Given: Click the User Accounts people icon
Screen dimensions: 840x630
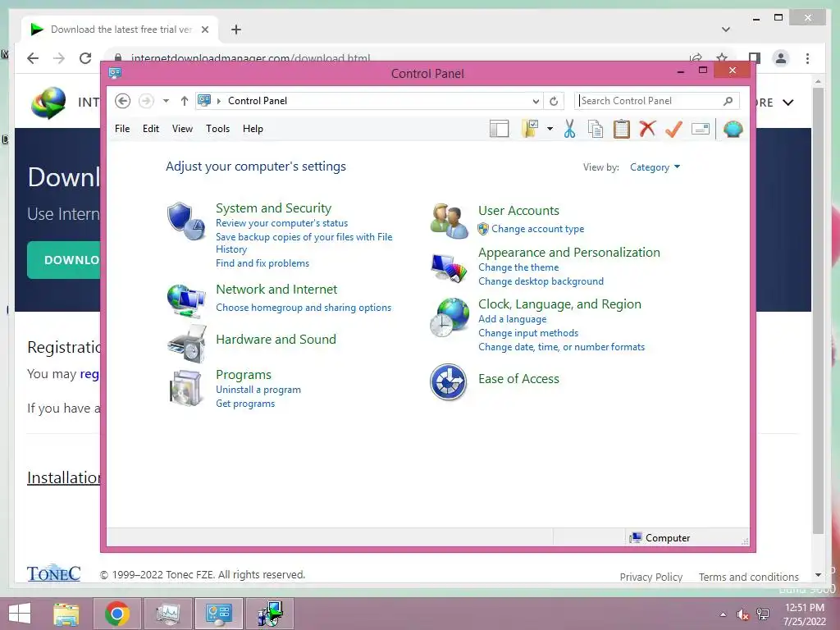Looking at the screenshot, I should 449,221.
